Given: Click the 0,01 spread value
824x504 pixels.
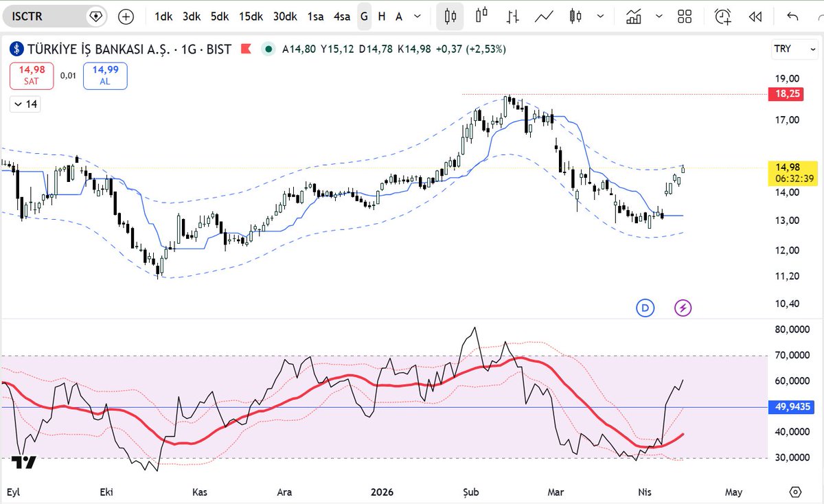Looking at the screenshot, I should [68, 76].
